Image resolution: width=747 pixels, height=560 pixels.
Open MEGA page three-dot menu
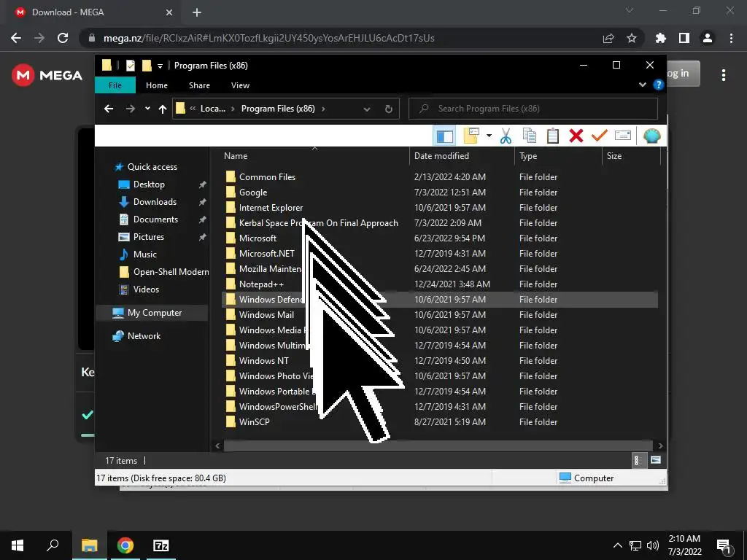724,75
